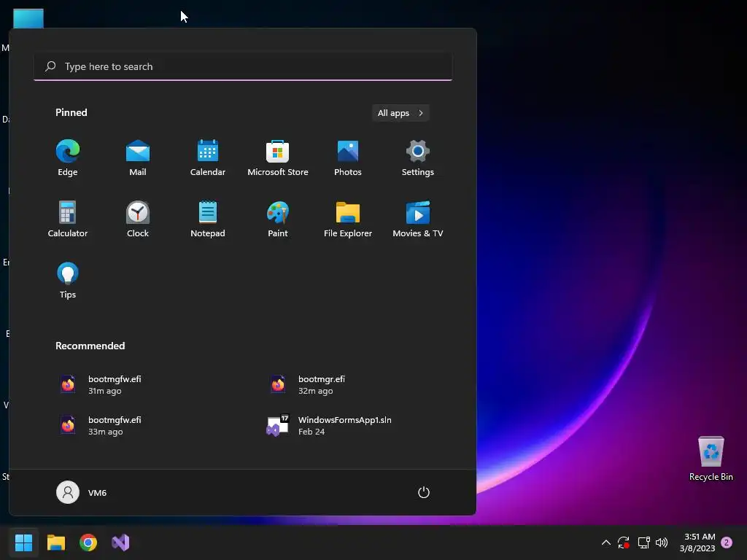This screenshot has height=560, width=747.
Task: Open the Edge browser from pinned apps
Action: (x=68, y=158)
